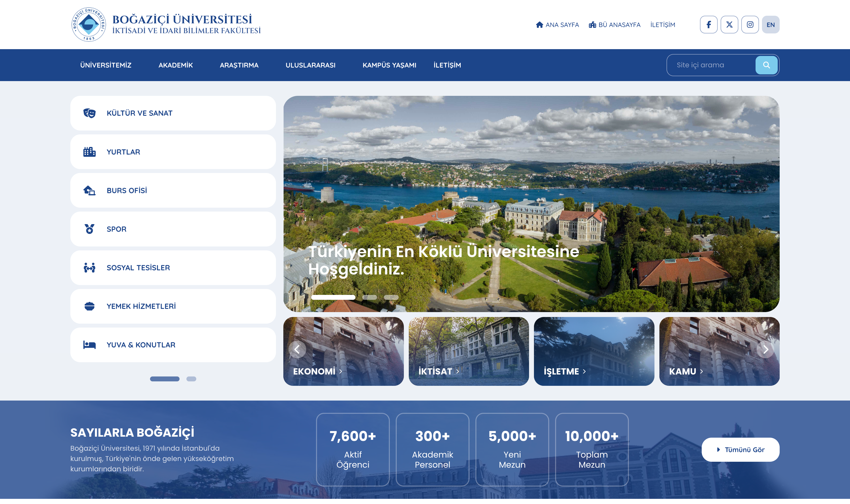
Task: Click the theater masks Kültür ve Sanat icon
Action: pyautogui.click(x=89, y=113)
